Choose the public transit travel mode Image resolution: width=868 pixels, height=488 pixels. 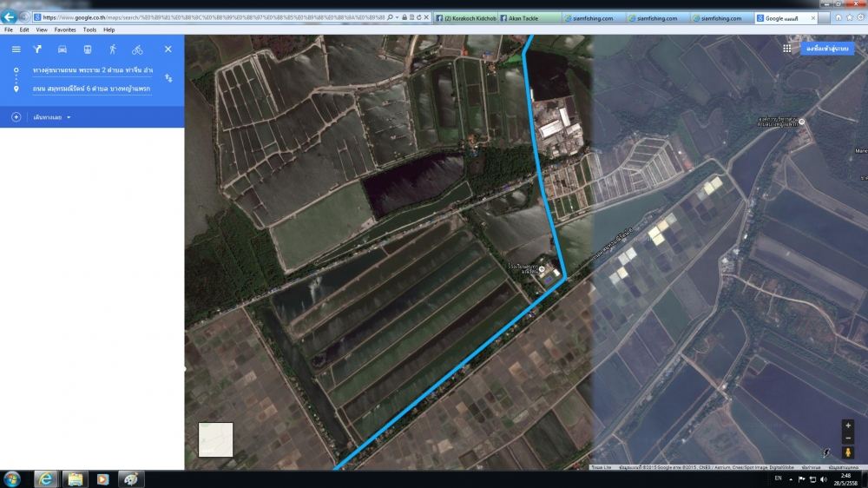88,49
